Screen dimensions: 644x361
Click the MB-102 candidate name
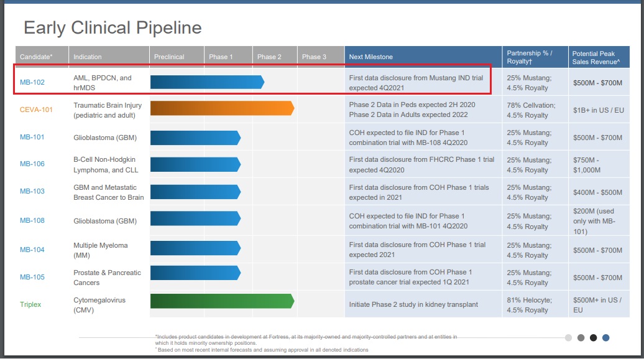(32, 82)
